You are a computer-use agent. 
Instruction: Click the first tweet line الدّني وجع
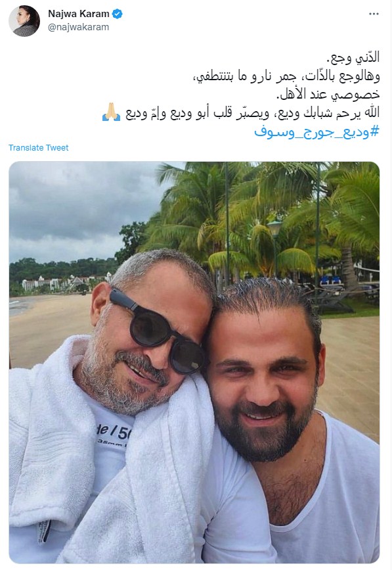tap(353, 57)
